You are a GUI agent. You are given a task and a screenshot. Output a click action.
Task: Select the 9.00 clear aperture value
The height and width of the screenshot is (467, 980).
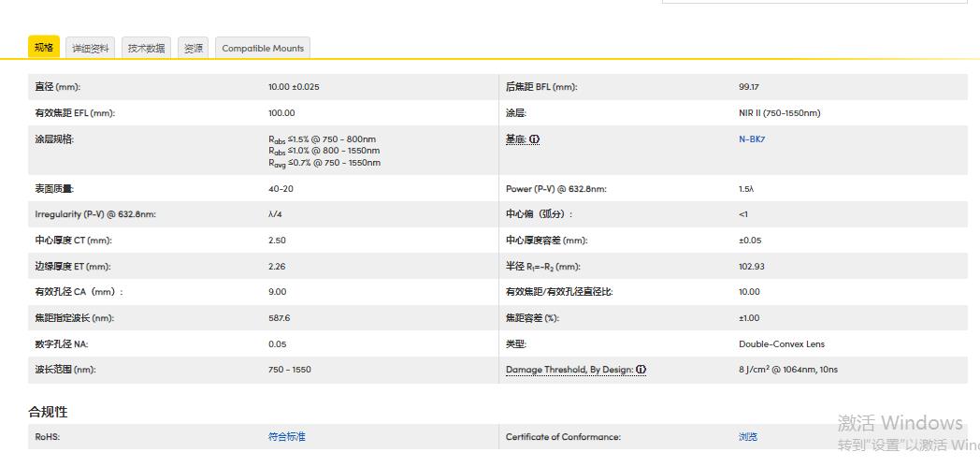click(x=277, y=292)
